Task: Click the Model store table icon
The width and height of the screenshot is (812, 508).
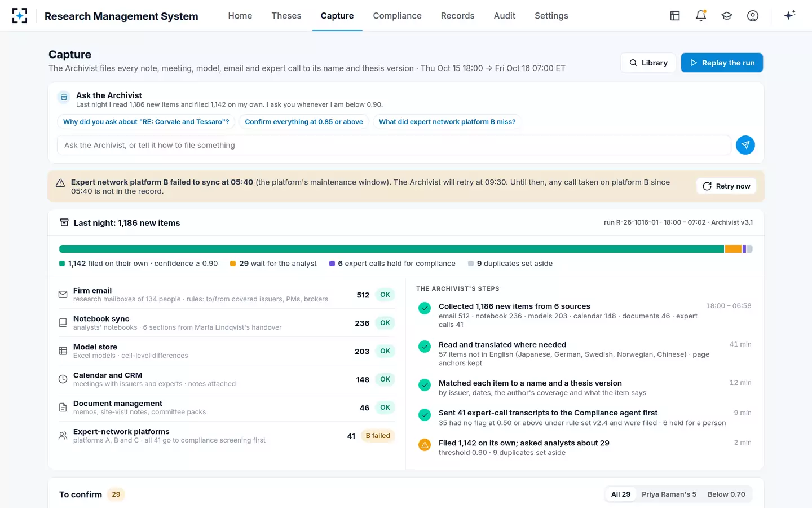Action: pyautogui.click(x=63, y=351)
